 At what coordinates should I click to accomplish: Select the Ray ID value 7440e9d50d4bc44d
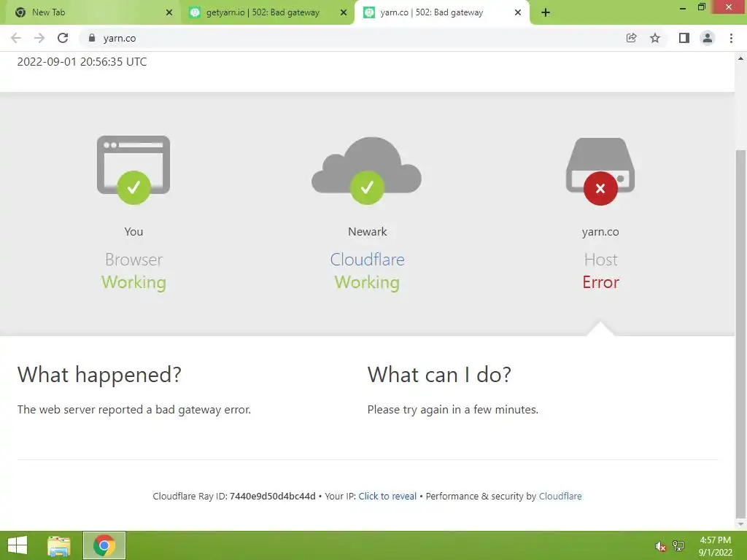click(273, 496)
